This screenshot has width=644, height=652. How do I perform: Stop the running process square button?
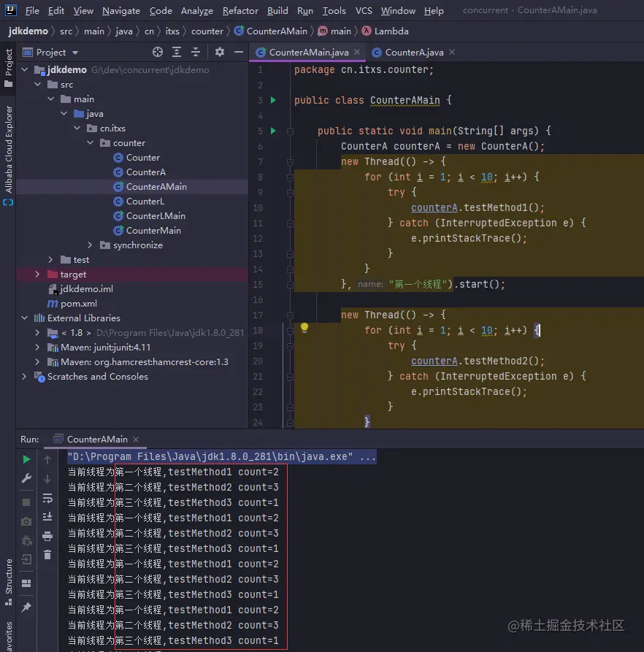click(x=26, y=502)
